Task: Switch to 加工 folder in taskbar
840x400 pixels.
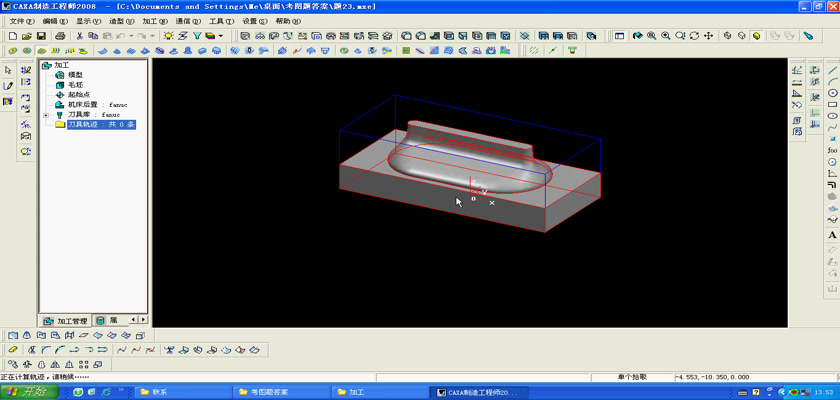Action: click(x=380, y=392)
